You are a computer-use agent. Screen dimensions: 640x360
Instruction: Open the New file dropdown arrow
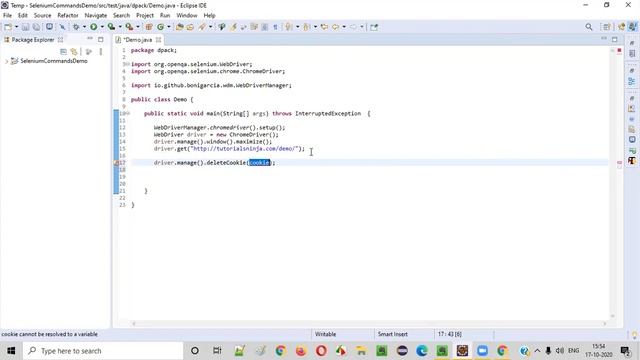point(16,27)
